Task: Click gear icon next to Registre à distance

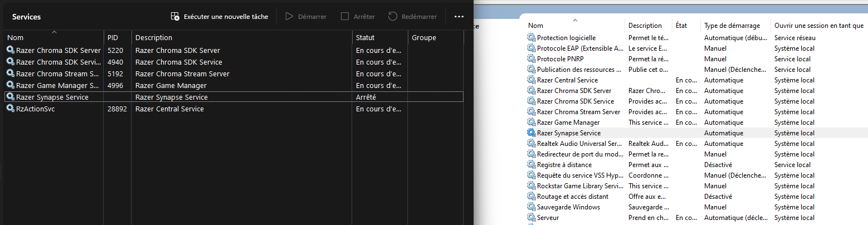Action: click(x=531, y=164)
